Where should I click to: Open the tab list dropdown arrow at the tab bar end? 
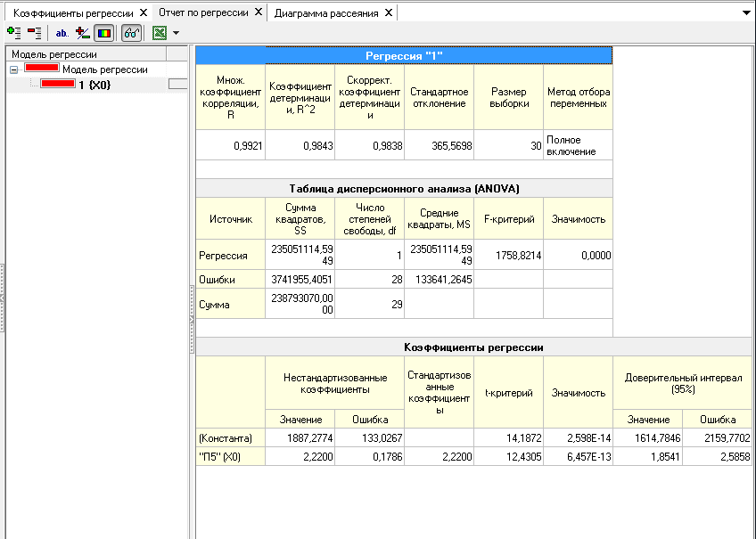(746, 13)
